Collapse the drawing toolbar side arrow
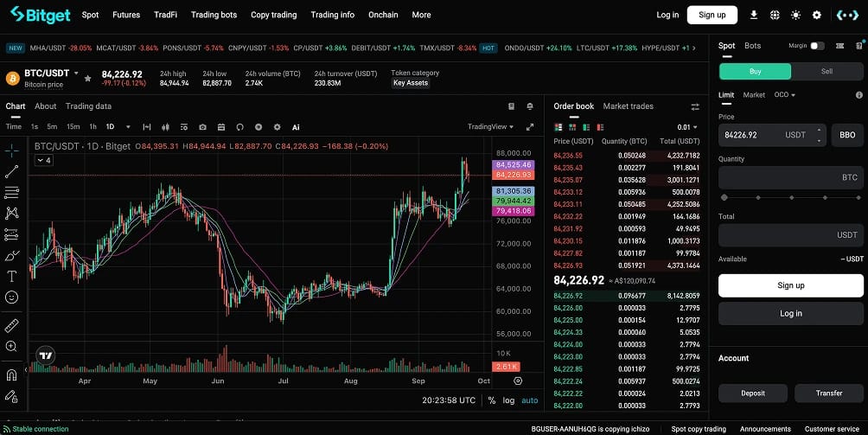This screenshot has width=868, height=435. pyautogui.click(x=25, y=369)
